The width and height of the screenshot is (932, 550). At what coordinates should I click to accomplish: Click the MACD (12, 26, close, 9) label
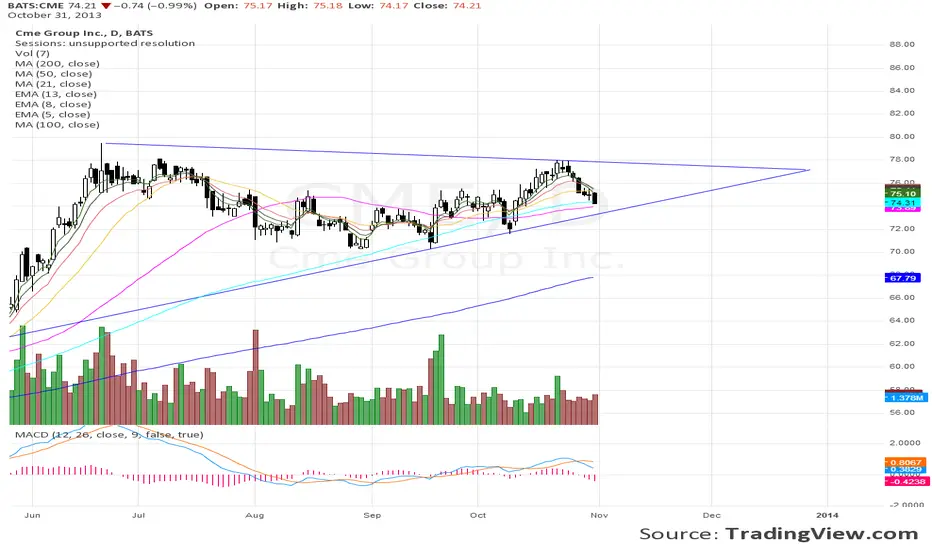109,435
